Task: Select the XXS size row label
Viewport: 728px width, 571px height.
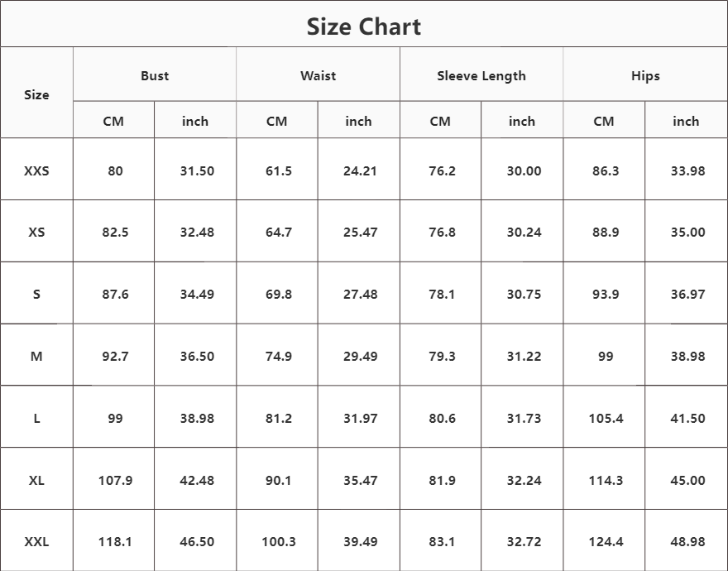Action: point(36,171)
